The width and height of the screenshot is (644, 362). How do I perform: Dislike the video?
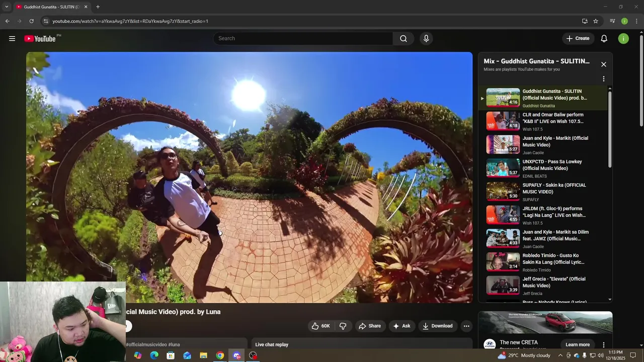[343, 326]
